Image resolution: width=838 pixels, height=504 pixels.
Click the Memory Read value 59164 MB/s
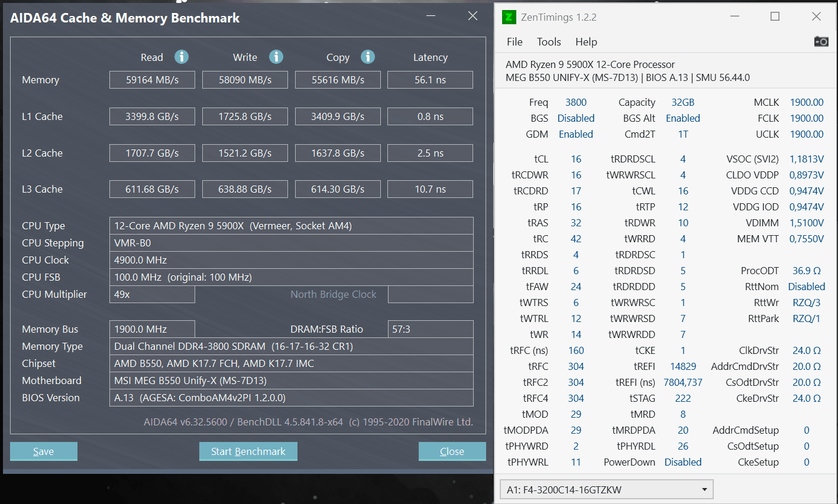152,80
